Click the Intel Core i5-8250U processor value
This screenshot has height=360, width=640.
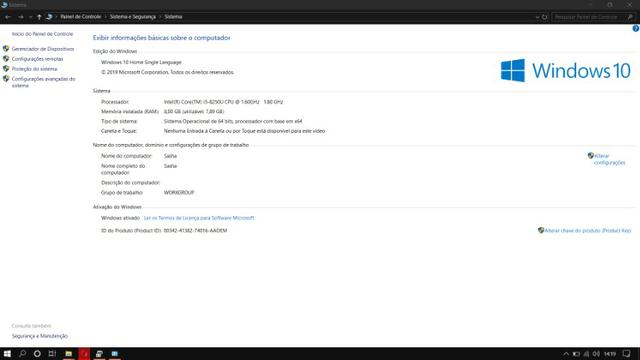(223, 102)
